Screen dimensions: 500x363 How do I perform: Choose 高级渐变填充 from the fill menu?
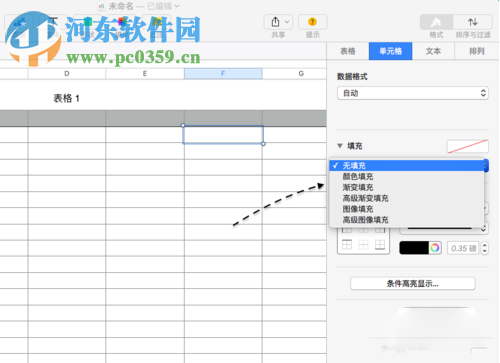407,198
